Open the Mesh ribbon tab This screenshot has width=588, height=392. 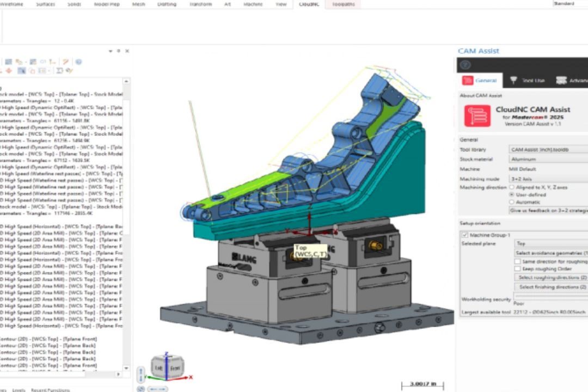point(139,4)
